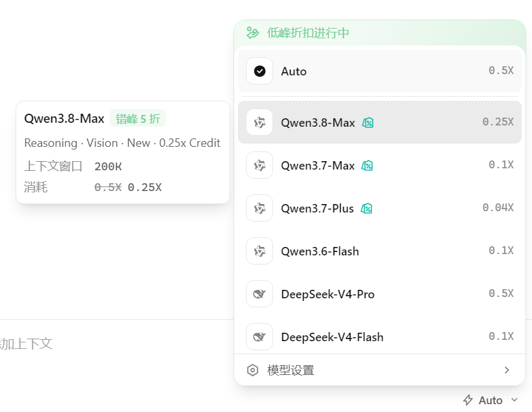Click the 消耗 label in tooltip

pos(36,187)
